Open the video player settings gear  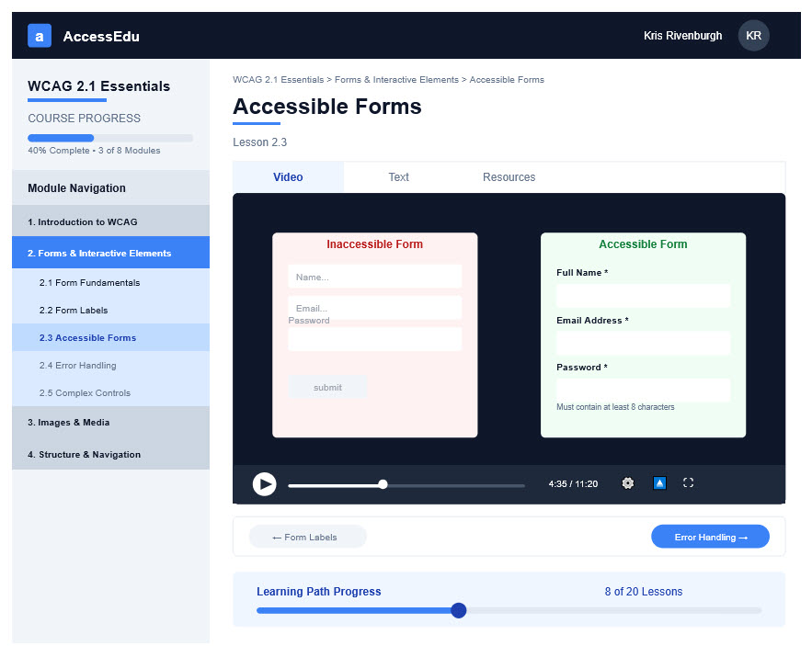tap(627, 483)
